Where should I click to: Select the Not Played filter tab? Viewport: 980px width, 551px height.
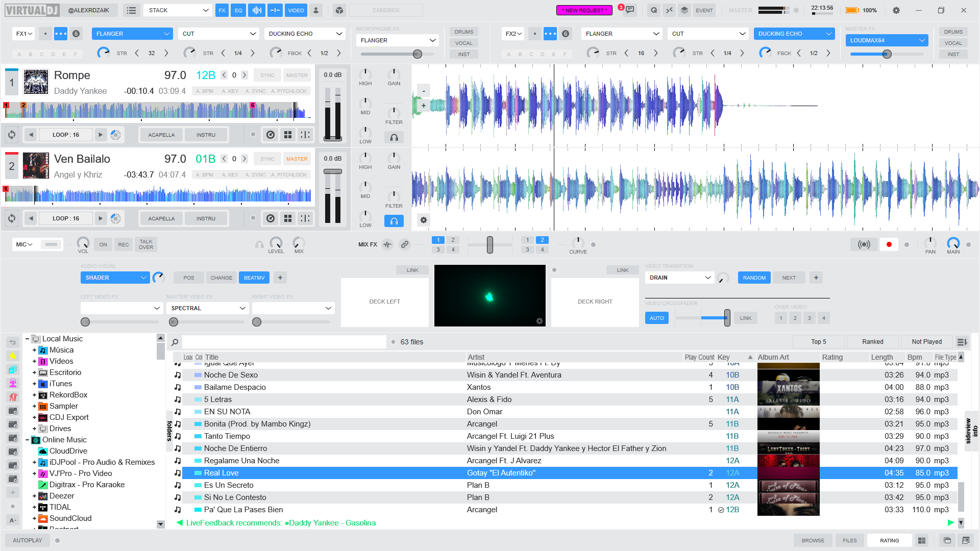pos(926,342)
